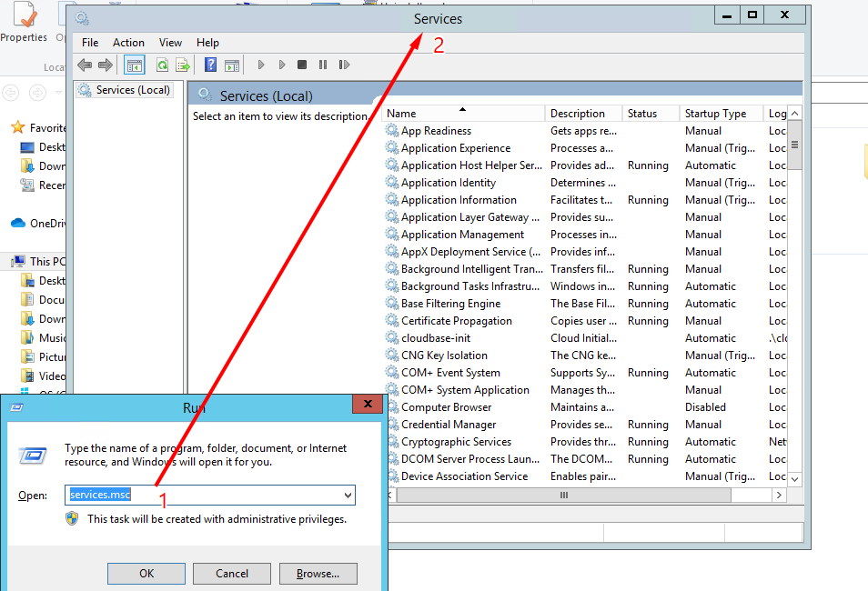868x591 pixels.
Task: Select Services (Local) tree node
Action: click(x=133, y=90)
